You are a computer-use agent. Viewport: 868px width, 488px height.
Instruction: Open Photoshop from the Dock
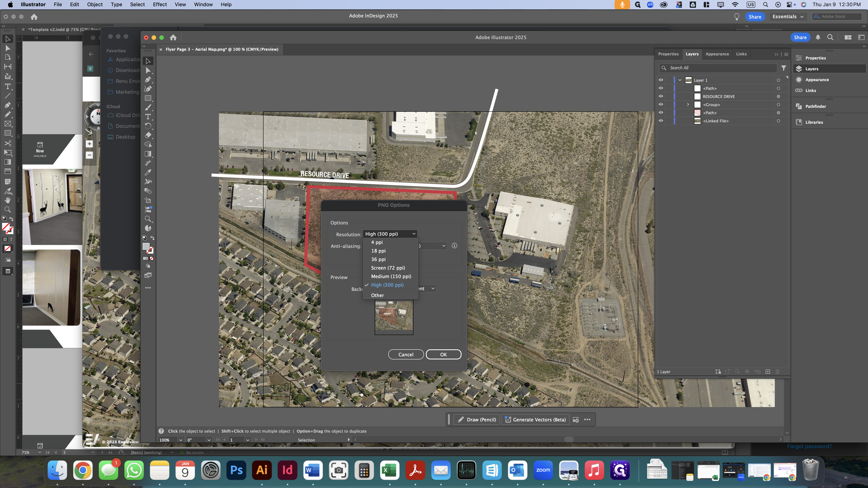(236, 470)
